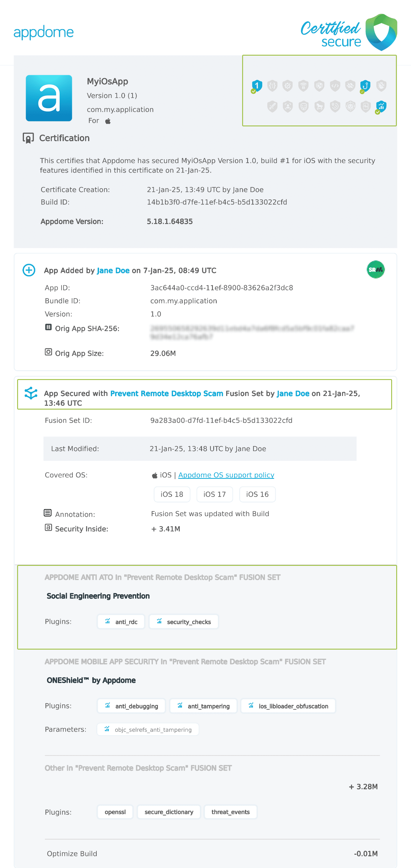Open the Appdome OS support policy link

pyautogui.click(x=226, y=475)
